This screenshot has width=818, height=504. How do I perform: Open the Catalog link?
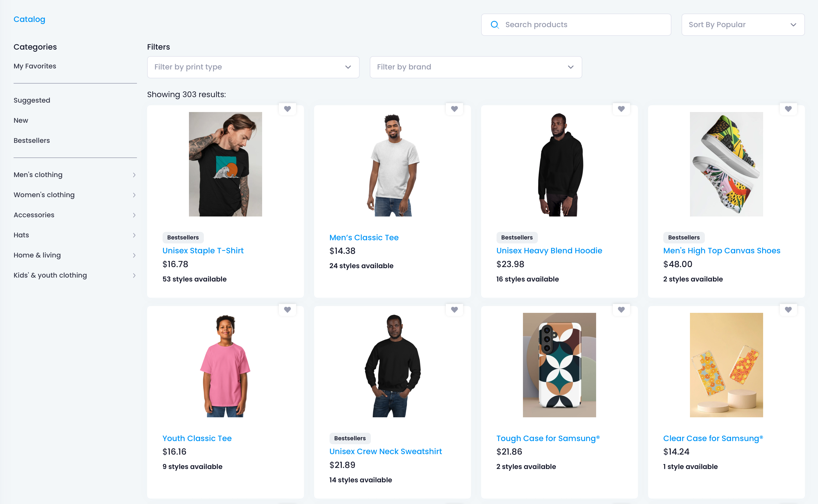click(x=29, y=19)
